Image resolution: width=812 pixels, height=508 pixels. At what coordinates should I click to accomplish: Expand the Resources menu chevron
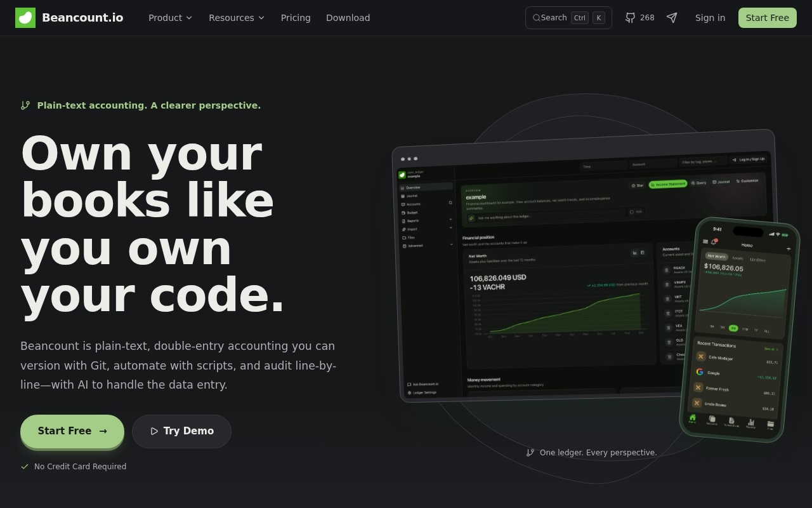261,18
